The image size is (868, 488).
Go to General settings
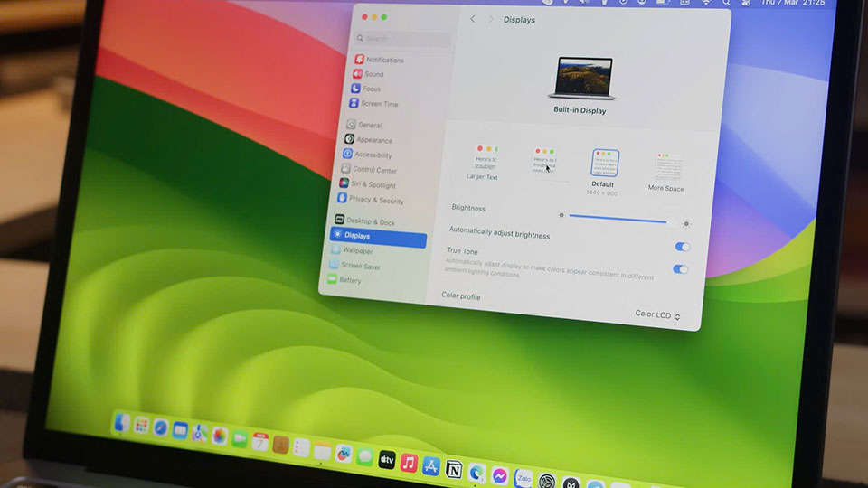pyautogui.click(x=363, y=125)
